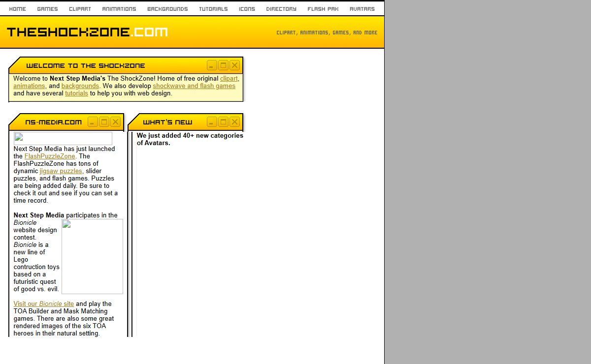This screenshot has height=364, width=591.
Task: Close the NS-Media.com panel
Action: click(115, 122)
